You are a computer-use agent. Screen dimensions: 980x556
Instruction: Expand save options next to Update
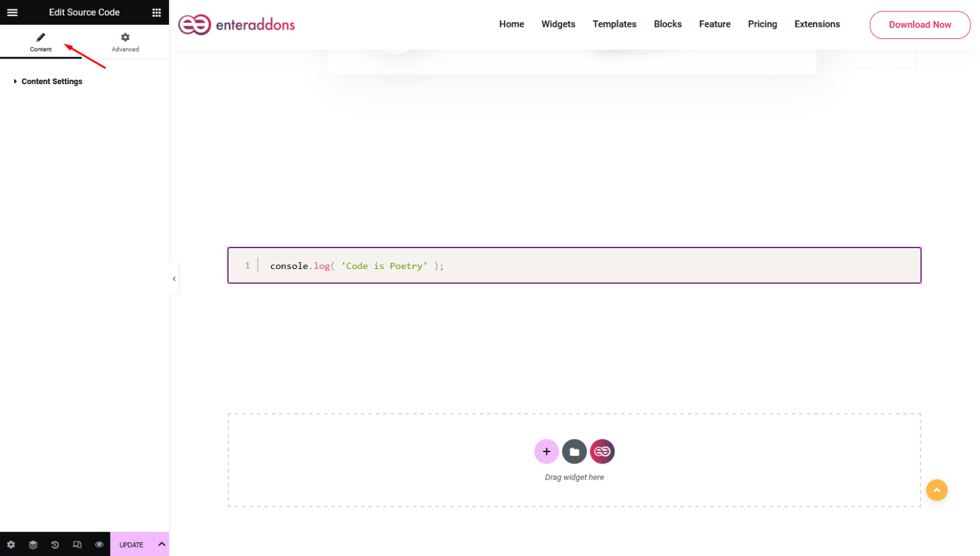(x=161, y=545)
